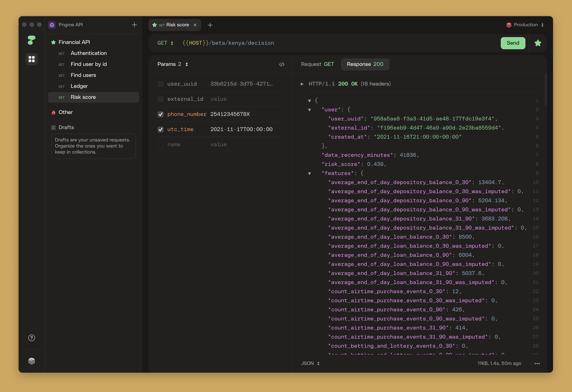The width and height of the screenshot is (572, 392).
Task: Open the collections grid icon in the sidebar
Action: click(31, 59)
